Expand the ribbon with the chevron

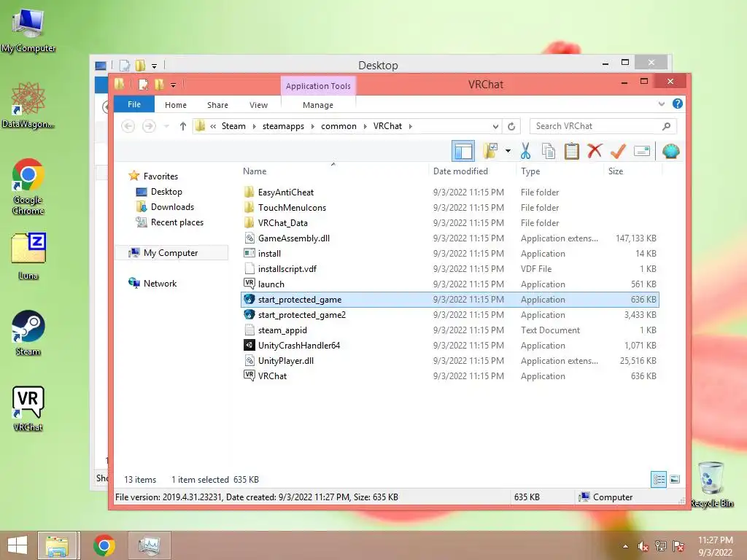pos(661,104)
